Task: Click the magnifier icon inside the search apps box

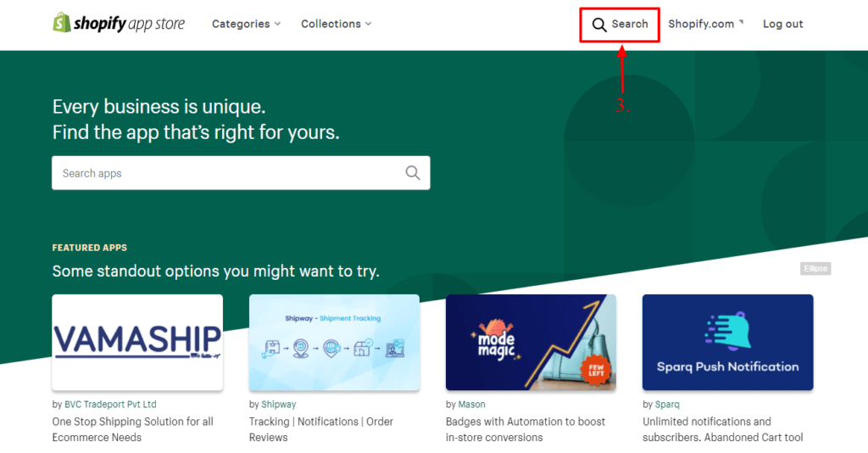Action: [412, 173]
